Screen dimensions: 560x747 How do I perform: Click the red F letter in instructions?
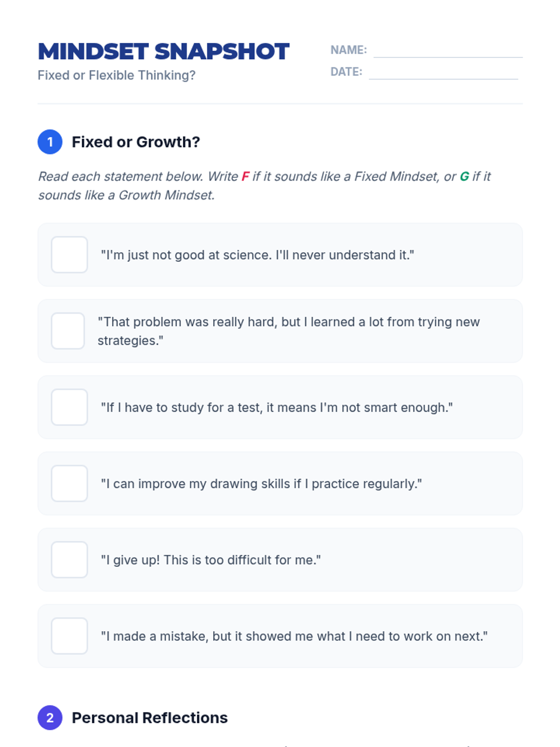[x=245, y=176]
